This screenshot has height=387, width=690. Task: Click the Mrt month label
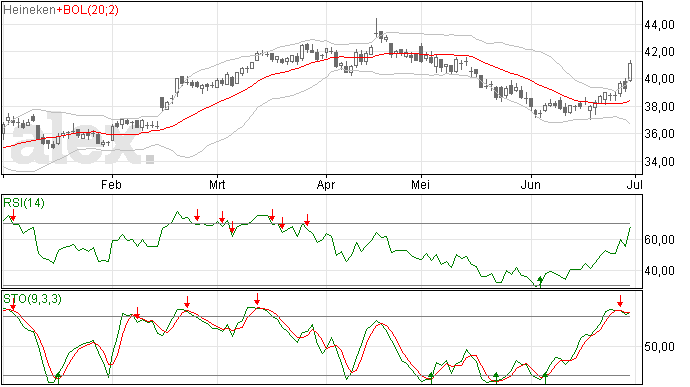coord(217,184)
